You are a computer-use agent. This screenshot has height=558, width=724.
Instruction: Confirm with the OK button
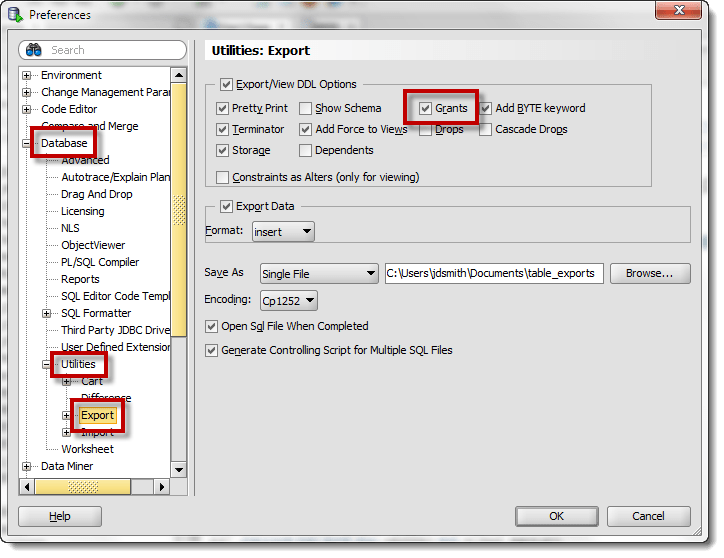(556, 516)
